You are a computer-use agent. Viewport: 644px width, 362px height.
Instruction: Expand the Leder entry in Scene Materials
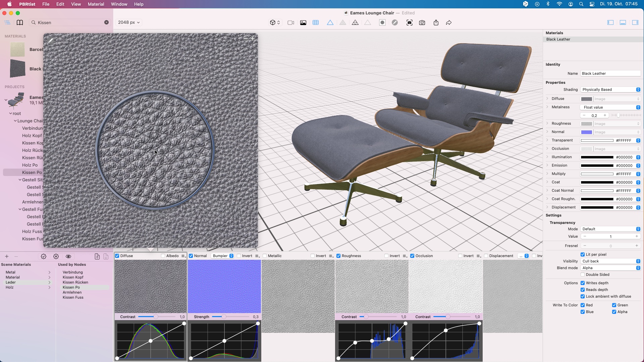[x=50, y=282]
